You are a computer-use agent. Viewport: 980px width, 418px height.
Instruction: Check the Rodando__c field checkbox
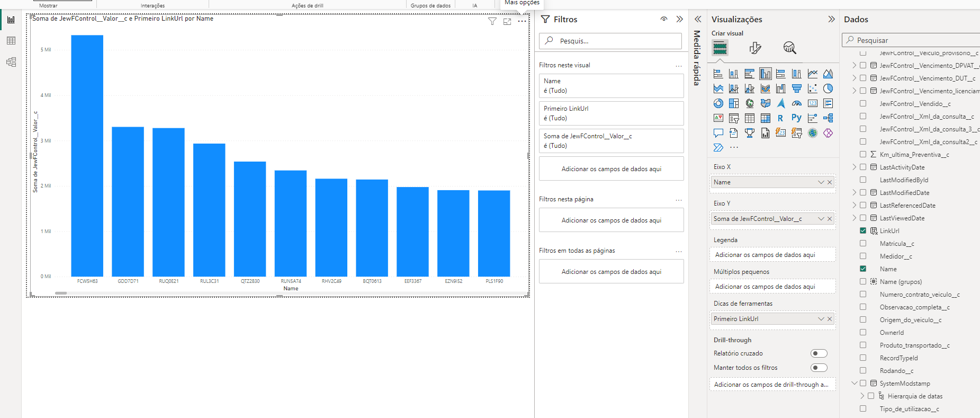coord(863,370)
